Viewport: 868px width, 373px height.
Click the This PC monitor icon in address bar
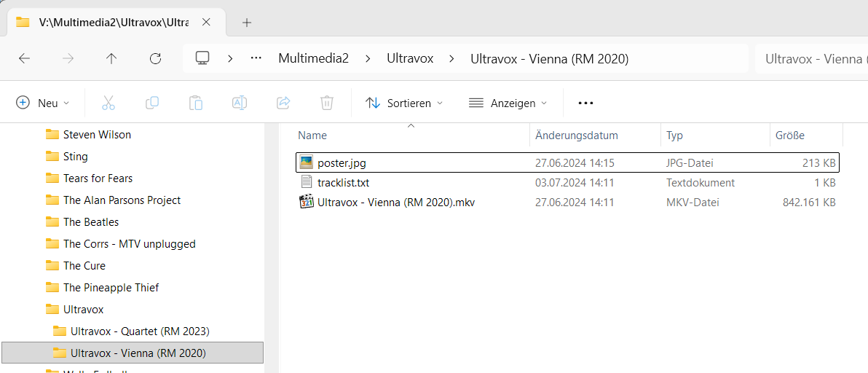click(x=202, y=59)
